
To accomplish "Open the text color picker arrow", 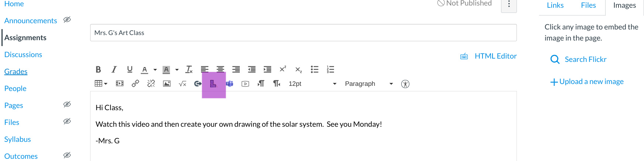I will pos(155,70).
